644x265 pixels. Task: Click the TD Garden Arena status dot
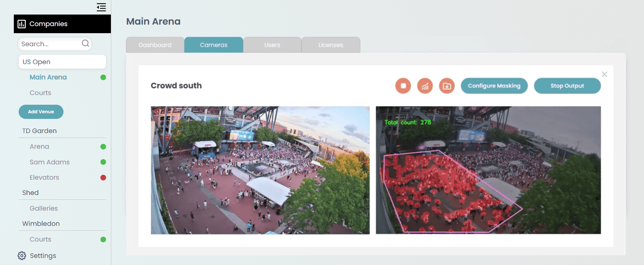[x=103, y=146]
